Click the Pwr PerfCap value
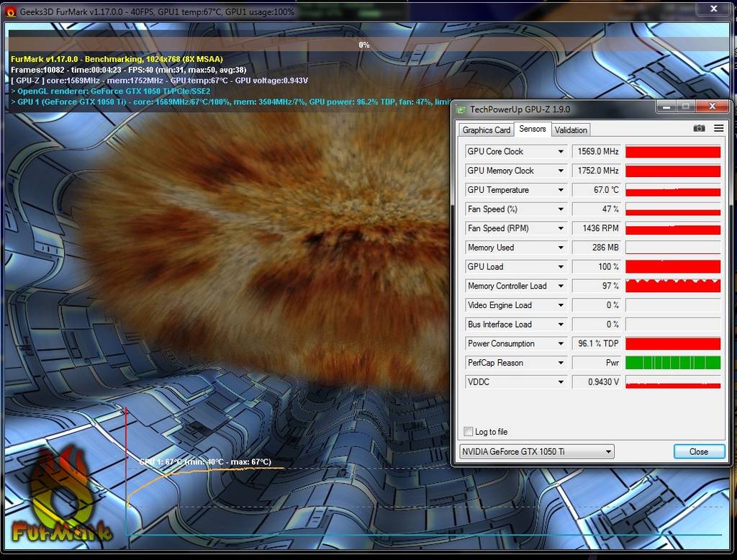Screen dimensions: 737x560 click(x=597, y=363)
